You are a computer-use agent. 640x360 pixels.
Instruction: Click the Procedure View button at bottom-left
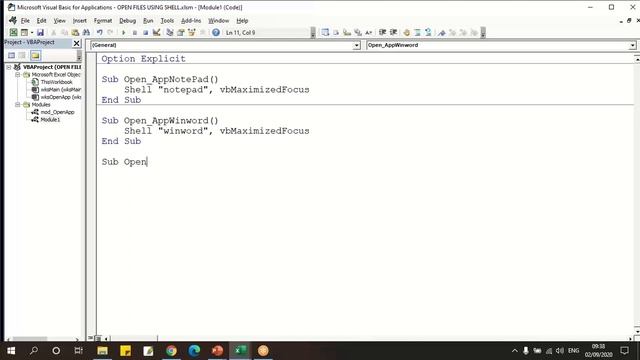pos(91,338)
